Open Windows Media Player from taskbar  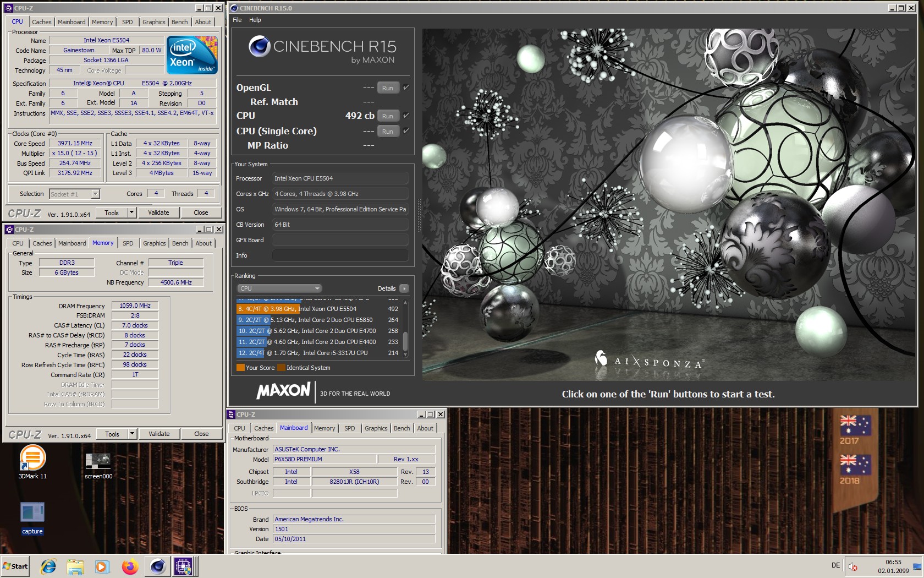(x=102, y=566)
